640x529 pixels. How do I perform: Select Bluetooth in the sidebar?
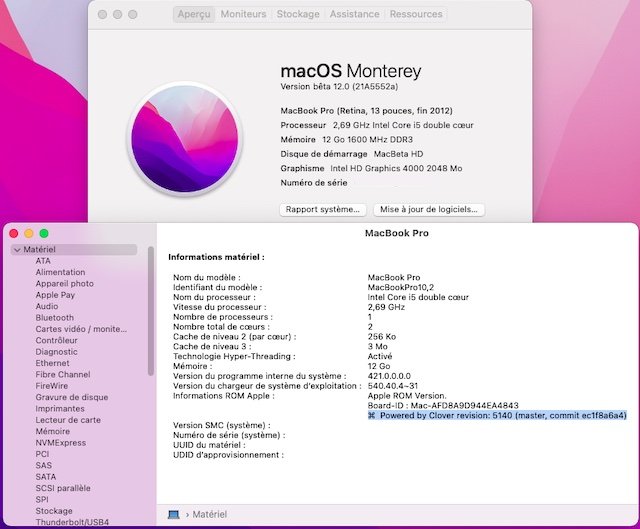pyautogui.click(x=55, y=318)
